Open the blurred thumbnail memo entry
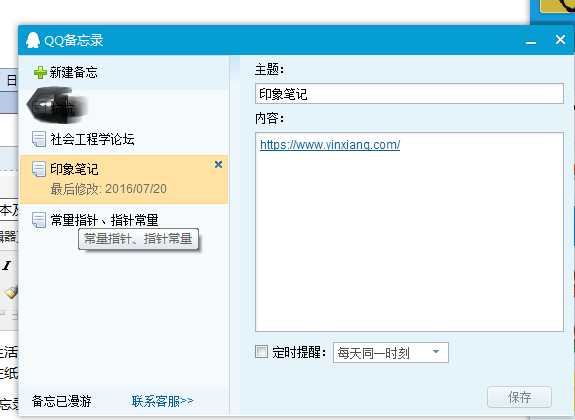This screenshot has width=575, height=420. click(x=57, y=105)
